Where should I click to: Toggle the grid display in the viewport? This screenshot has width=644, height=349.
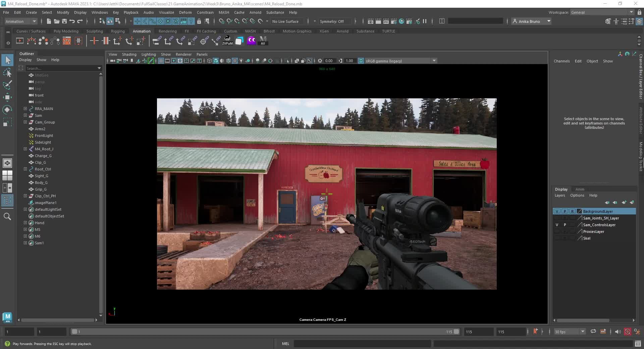[160, 61]
